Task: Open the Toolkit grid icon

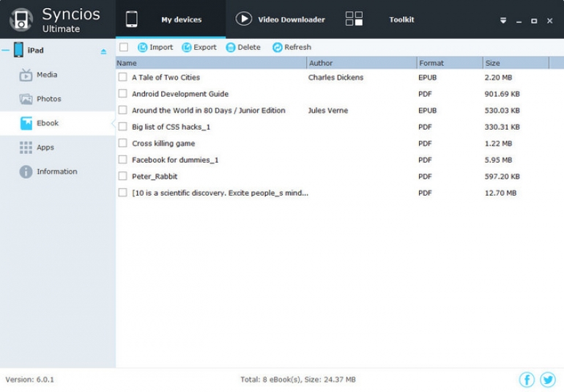Action: 354,20
